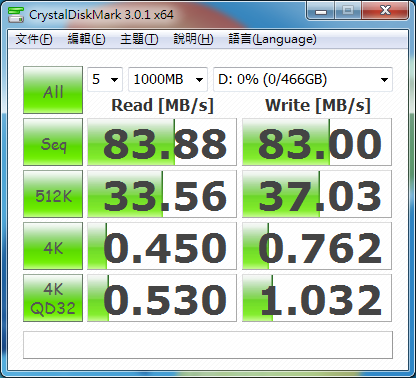Screen dimensions: 416x378
Task: Click the Read [MB/s] column header
Action: 162,106
